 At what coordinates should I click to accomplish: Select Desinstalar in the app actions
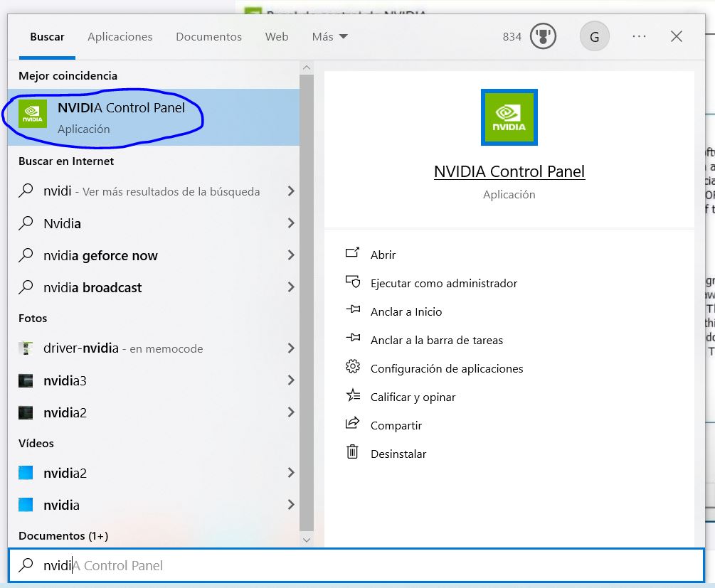[398, 454]
